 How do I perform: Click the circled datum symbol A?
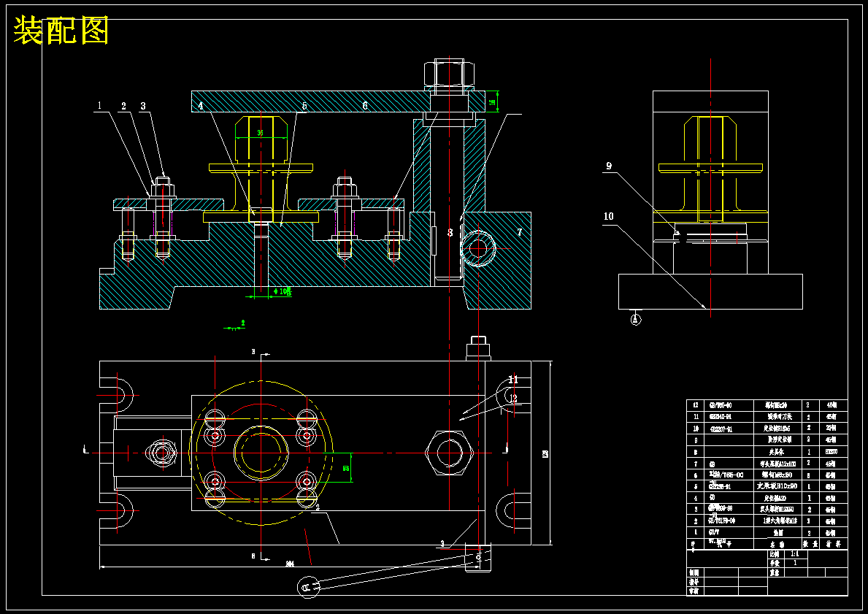point(636,319)
